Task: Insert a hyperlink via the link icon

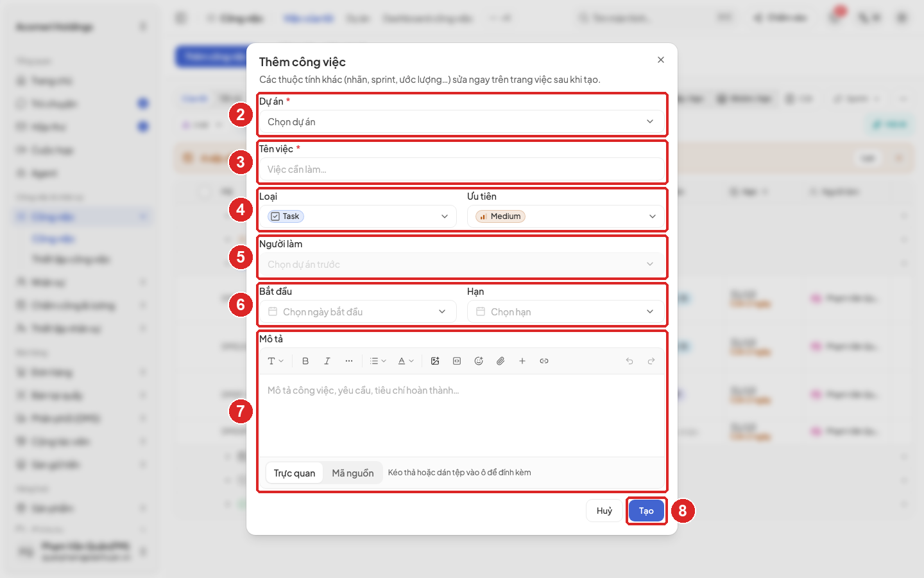Action: 544,361
